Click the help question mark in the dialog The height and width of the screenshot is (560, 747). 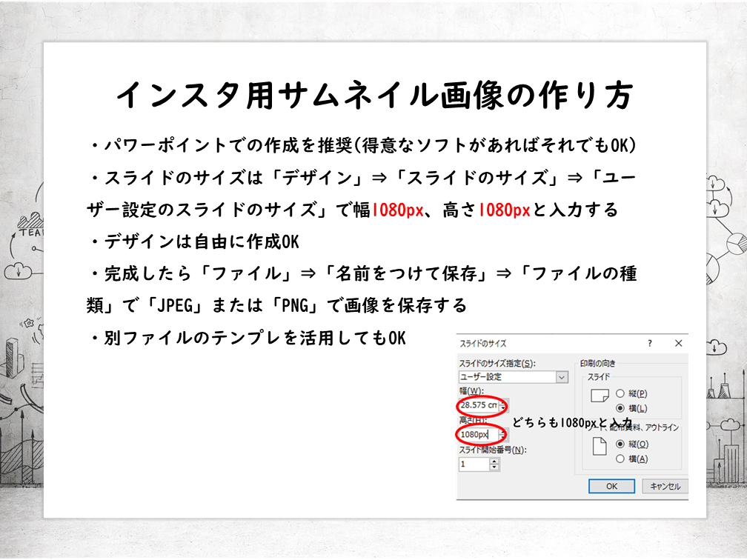650,344
